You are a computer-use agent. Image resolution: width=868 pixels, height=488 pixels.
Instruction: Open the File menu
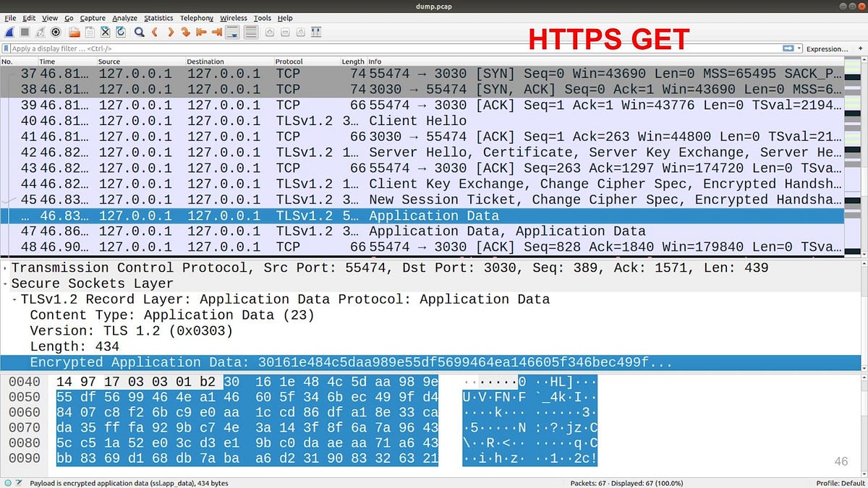(10, 18)
